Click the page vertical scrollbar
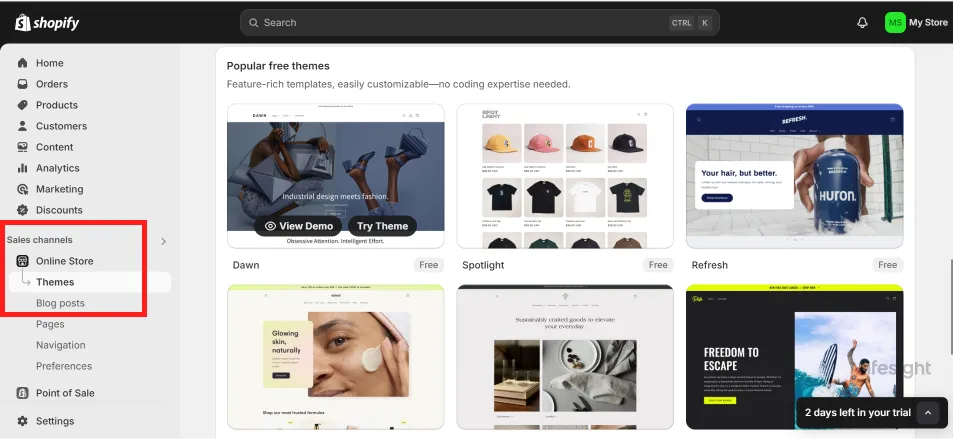The image size is (953, 439). pyautogui.click(x=951, y=307)
